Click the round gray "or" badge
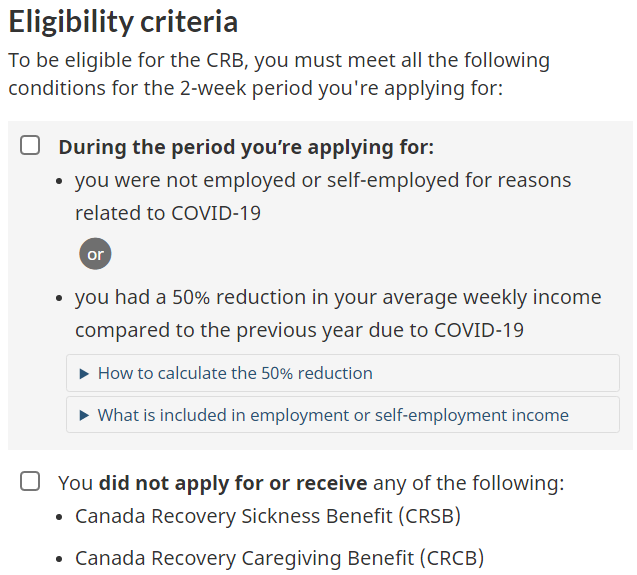 coord(95,254)
